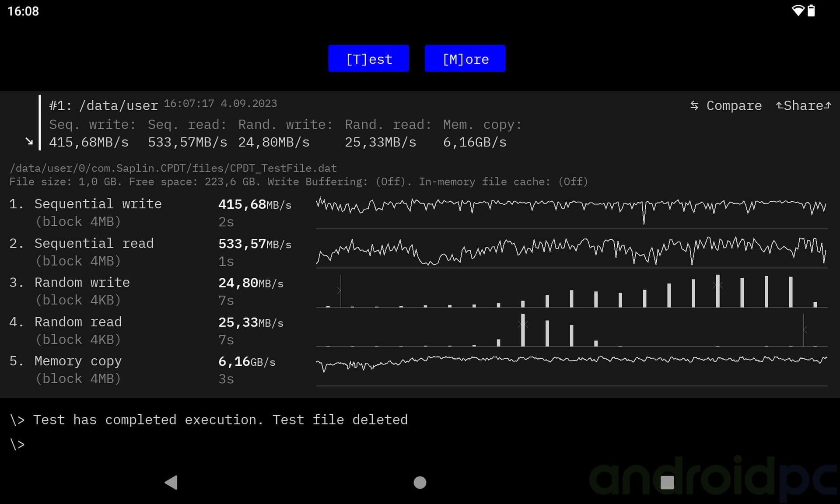840x504 pixels.
Task: Expand the Random read test details
Action: pyautogui.click(x=78, y=322)
